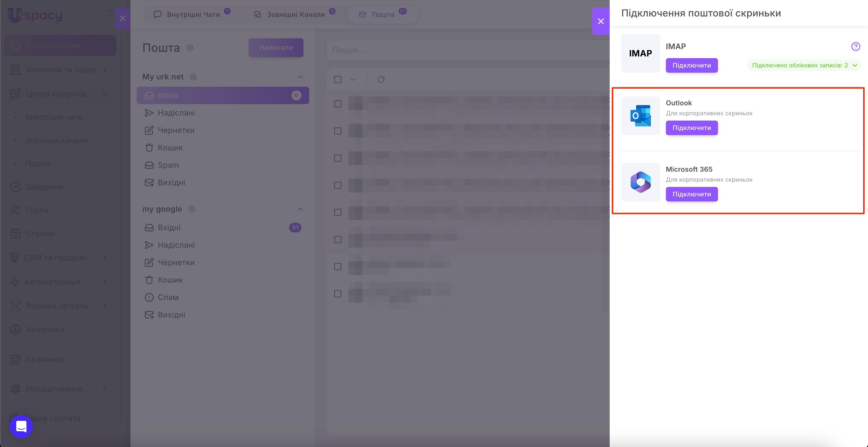
Task: Check the first email row checkbox
Action: tap(338, 104)
